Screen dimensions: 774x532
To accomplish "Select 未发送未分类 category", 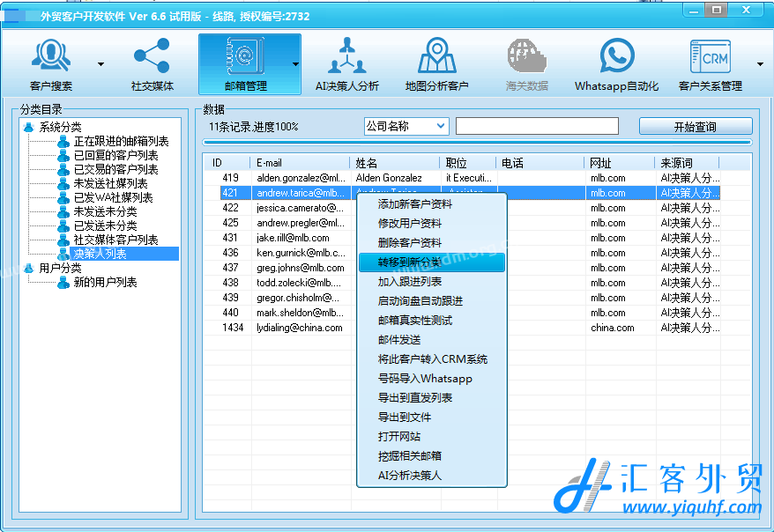I will [x=105, y=212].
